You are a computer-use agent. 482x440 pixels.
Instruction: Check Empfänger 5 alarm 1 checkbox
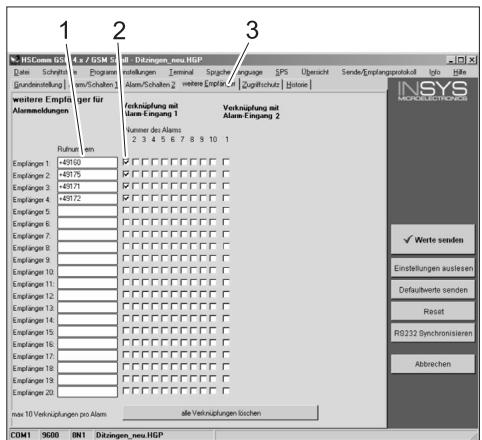(x=126, y=210)
